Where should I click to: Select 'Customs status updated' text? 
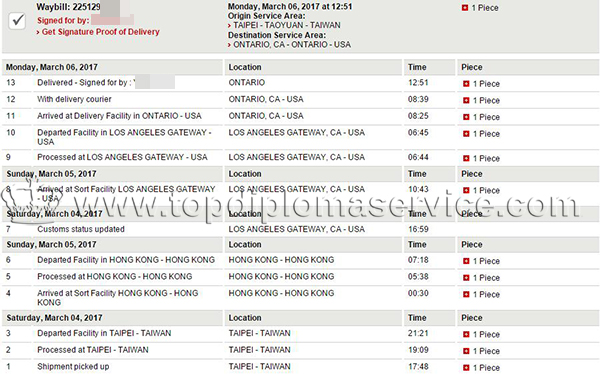[x=81, y=229]
